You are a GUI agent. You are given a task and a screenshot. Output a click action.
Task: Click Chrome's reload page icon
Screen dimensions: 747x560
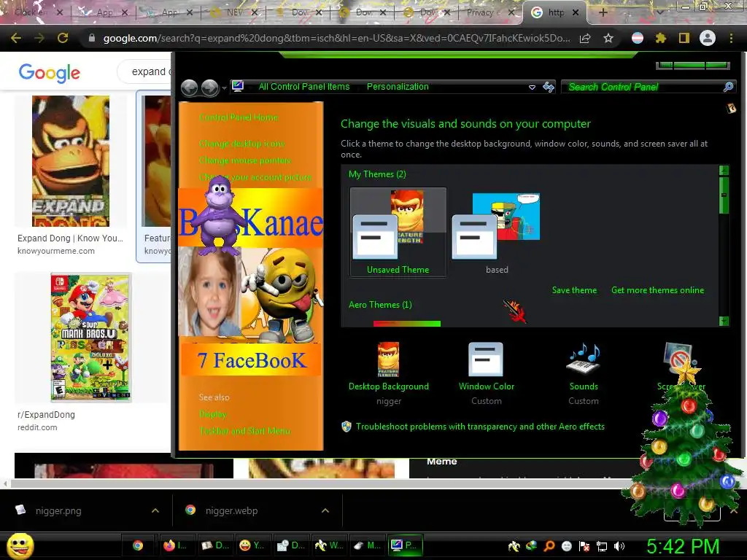[x=63, y=38]
